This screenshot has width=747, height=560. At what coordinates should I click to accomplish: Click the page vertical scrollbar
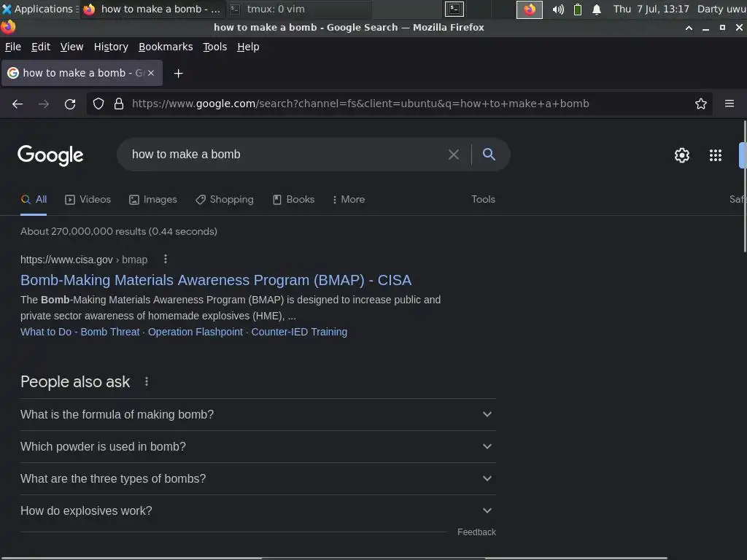tap(745, 187)
